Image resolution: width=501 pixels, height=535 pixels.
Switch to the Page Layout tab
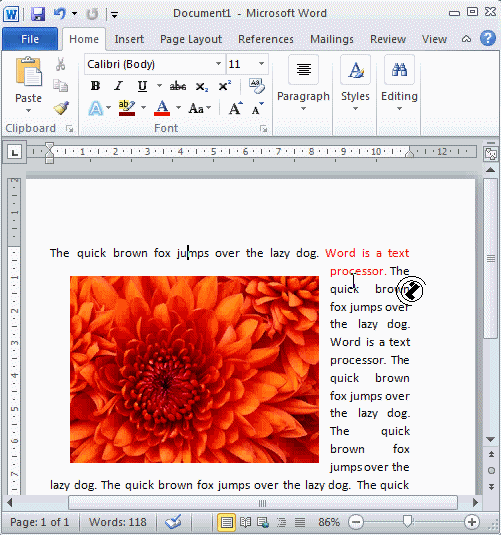[191, 39]
